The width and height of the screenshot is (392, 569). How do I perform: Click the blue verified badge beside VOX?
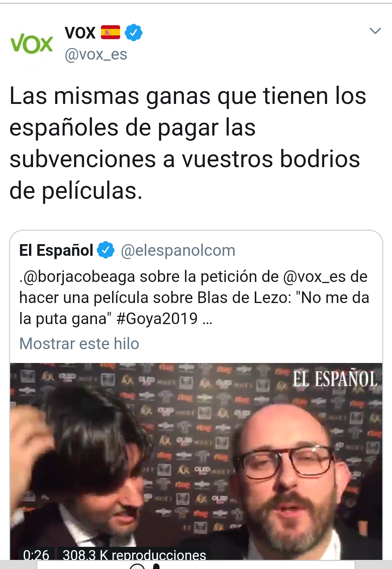tap(134, 33)
